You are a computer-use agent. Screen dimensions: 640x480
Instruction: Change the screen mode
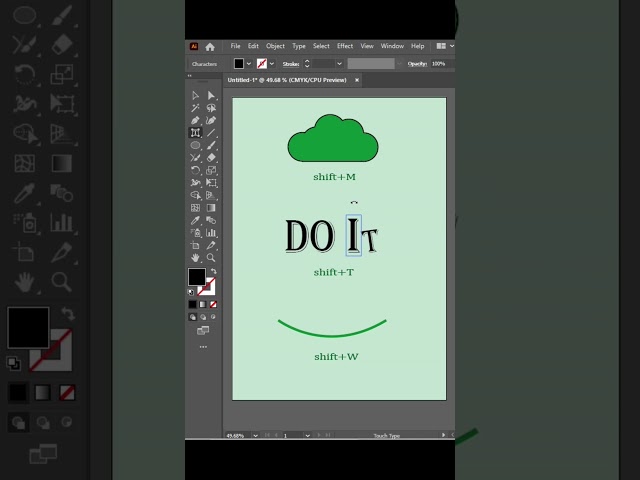coord(203,330)
